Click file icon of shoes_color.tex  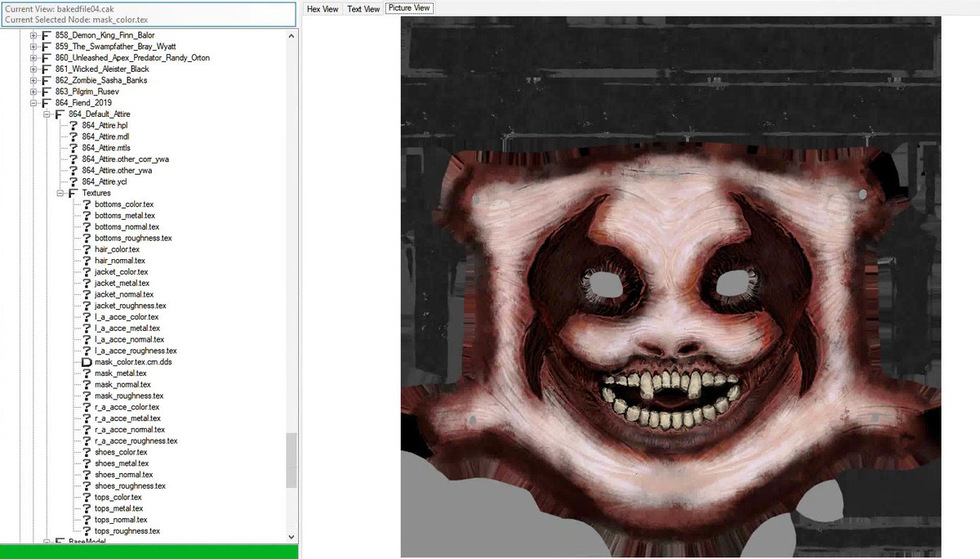[87, 452]
